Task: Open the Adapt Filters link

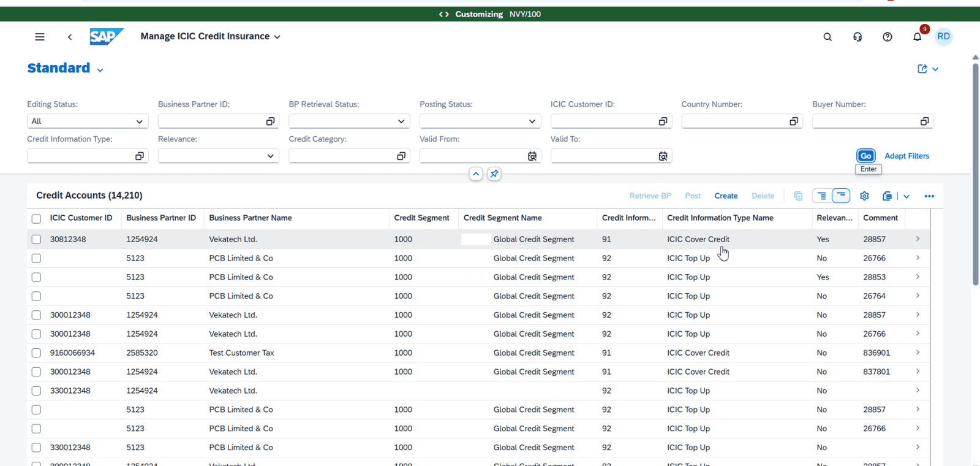Action: 907,156
